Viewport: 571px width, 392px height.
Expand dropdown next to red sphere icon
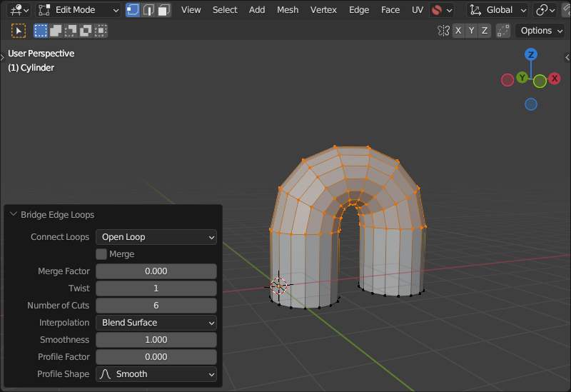450,10
